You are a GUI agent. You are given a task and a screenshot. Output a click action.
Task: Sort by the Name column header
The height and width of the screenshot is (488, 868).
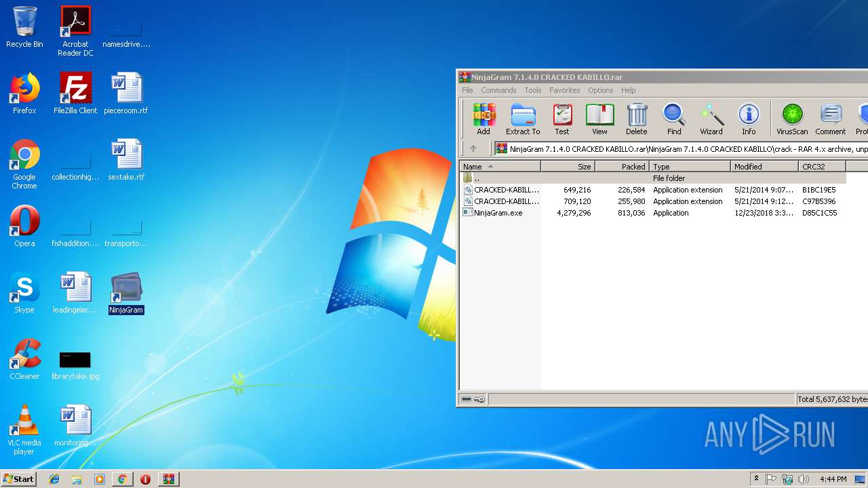tap(500, 166)
